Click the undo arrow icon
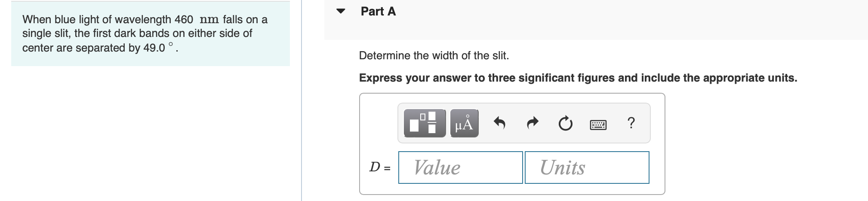 coord(499,124)
